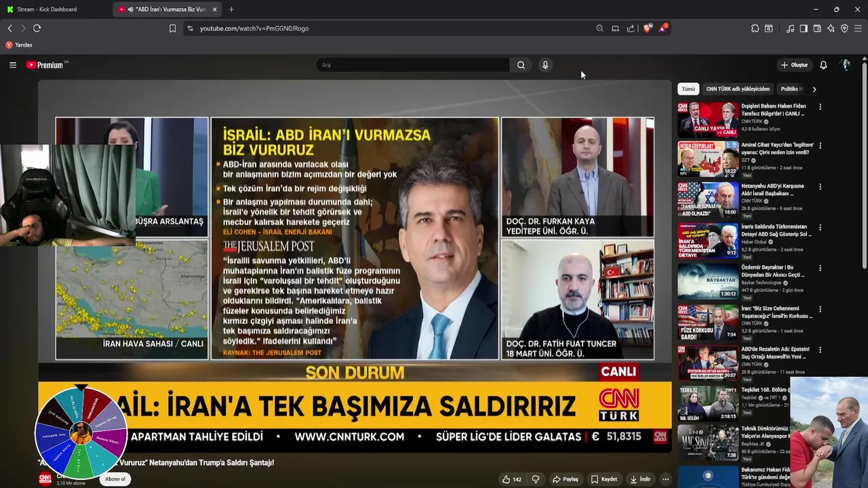Screen dimensions: 868x488
Task: Dislike the video with thumbs down
Action: click(x=536, y=479)
